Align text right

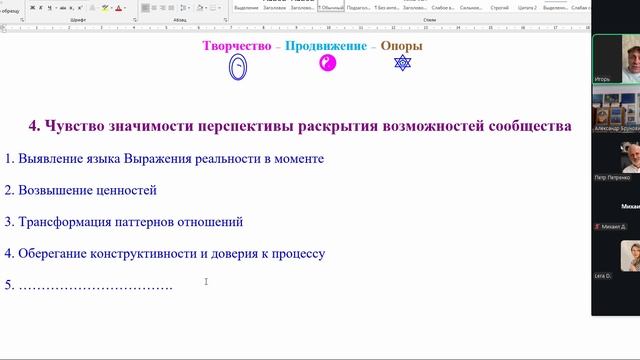click(162, 8)
